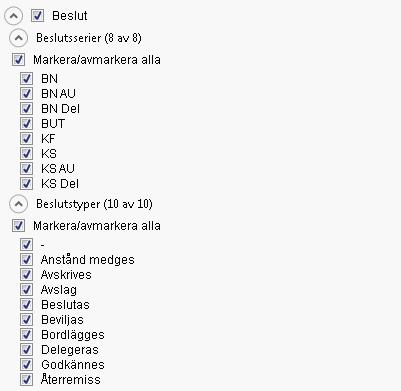Toggle the Bordlägges checkbox
Image resolution: width=401 pixels, height=391 pixels.
(26, 335)
